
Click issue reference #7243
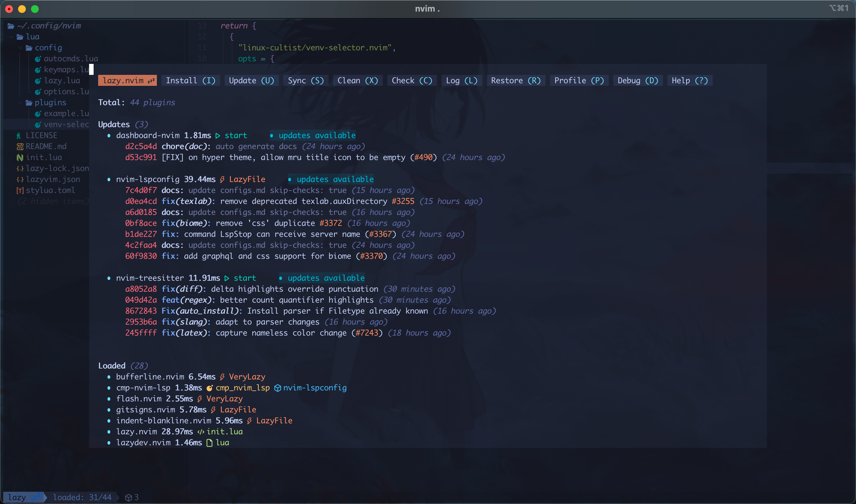pos(367,333)
